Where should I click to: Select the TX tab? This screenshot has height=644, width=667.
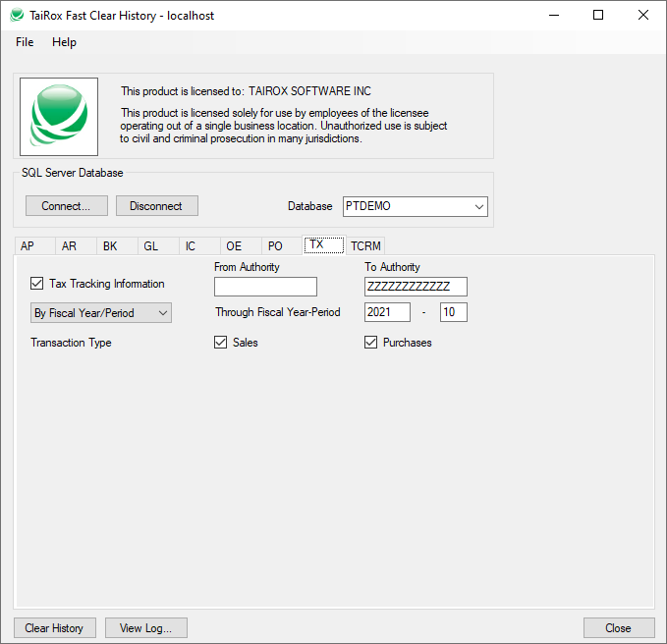click(x=324, y=244)
